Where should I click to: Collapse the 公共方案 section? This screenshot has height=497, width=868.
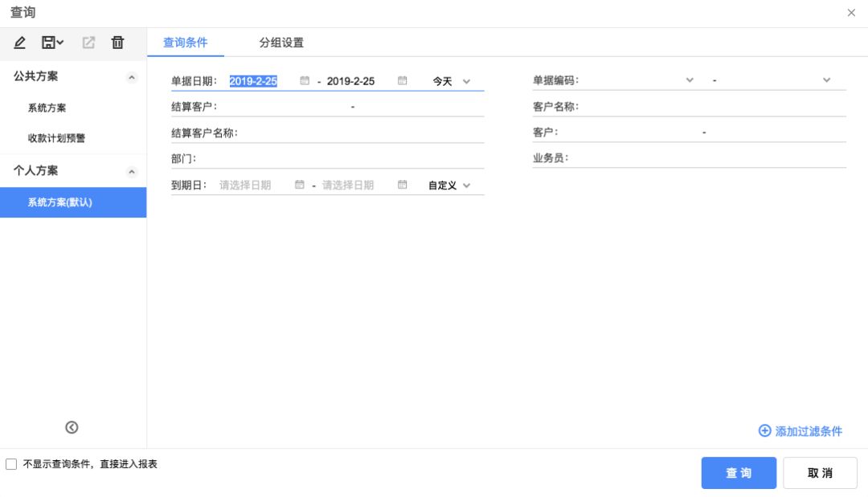pyautogui.click(x=132, y=77)
